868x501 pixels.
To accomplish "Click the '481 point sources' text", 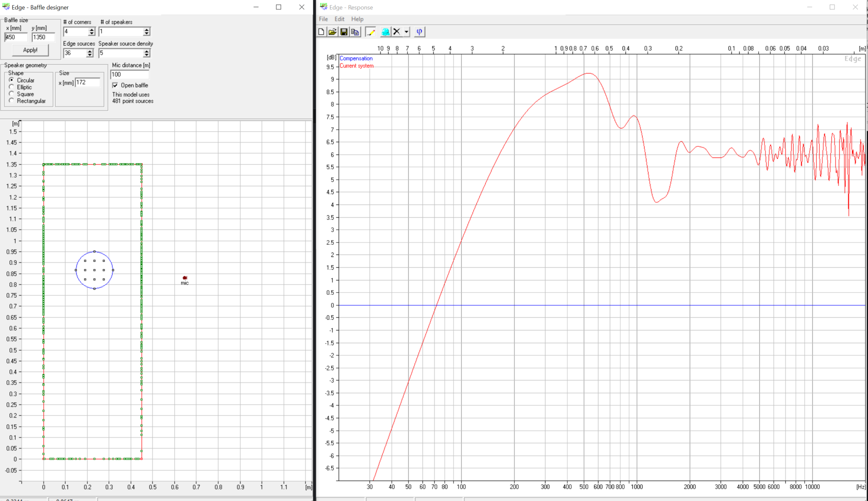I will [x=133, y=101].
